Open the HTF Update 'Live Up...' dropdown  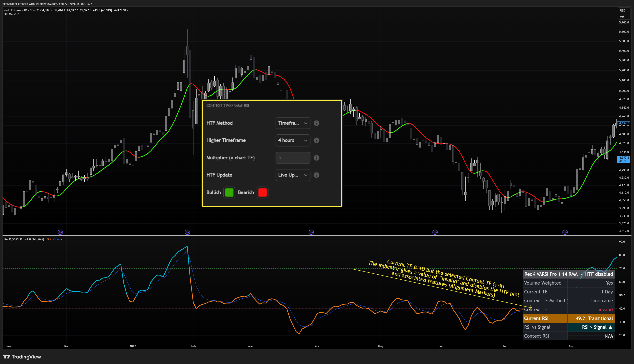pos(293,175)
